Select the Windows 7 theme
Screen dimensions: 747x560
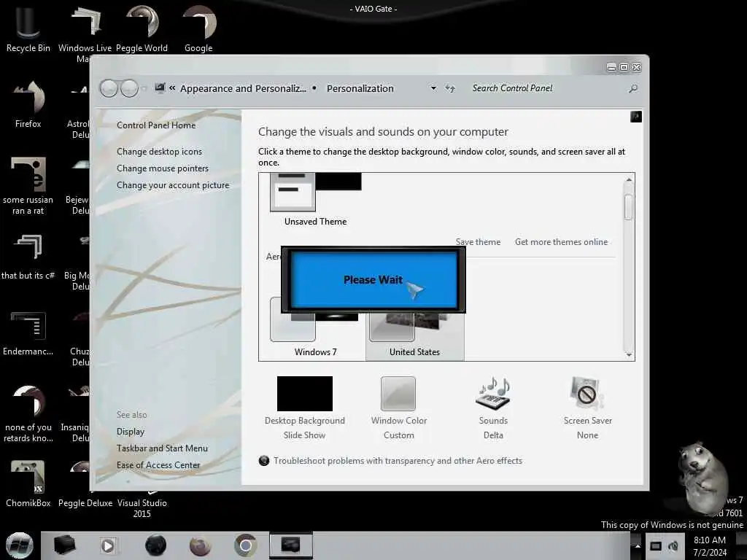315,329
